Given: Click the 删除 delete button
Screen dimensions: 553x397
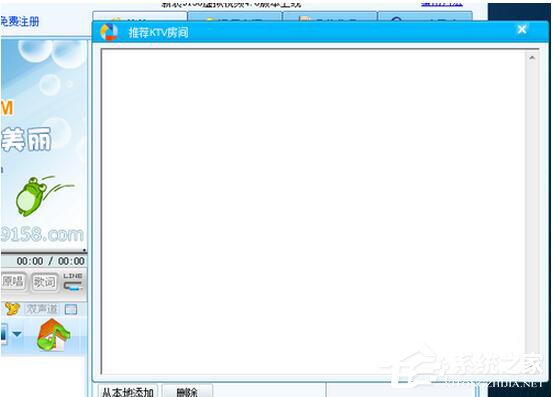Looking at the screenshot, I should click(x=187, y=391).
